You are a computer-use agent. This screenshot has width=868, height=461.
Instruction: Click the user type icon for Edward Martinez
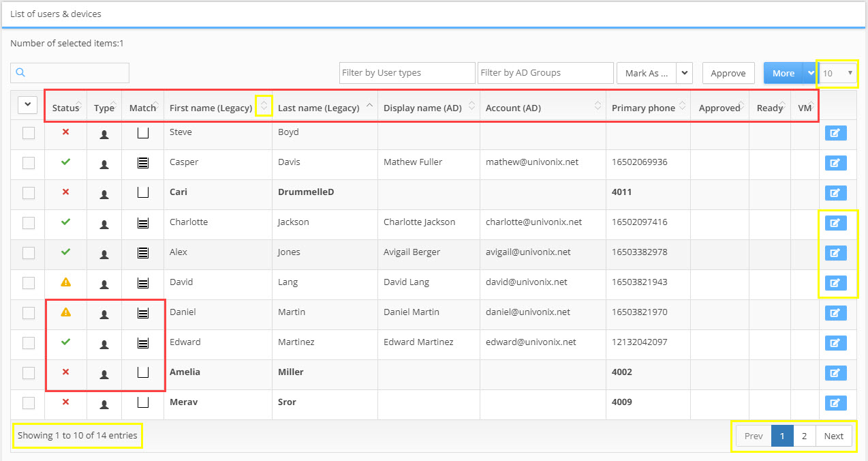pyautogui.click(x=104, y=343)
